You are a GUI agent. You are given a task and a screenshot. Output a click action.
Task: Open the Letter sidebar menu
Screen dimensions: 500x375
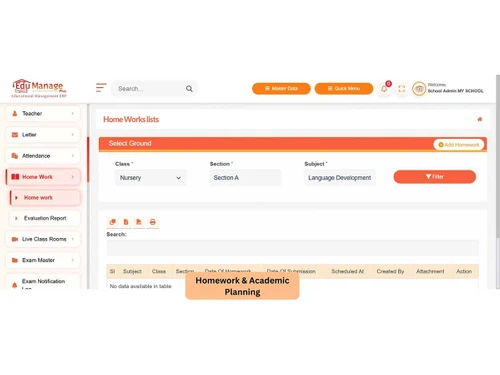coord(43,135)
